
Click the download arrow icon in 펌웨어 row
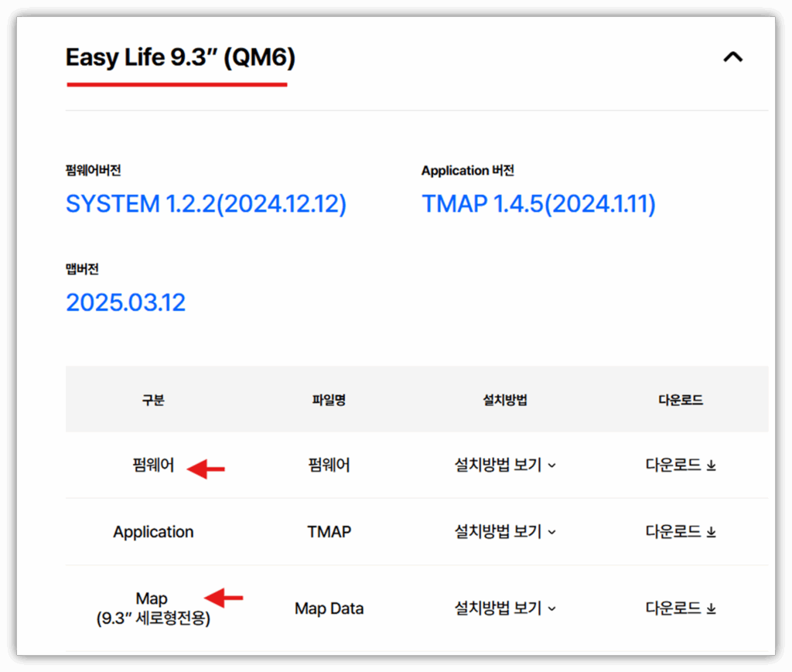712,465
